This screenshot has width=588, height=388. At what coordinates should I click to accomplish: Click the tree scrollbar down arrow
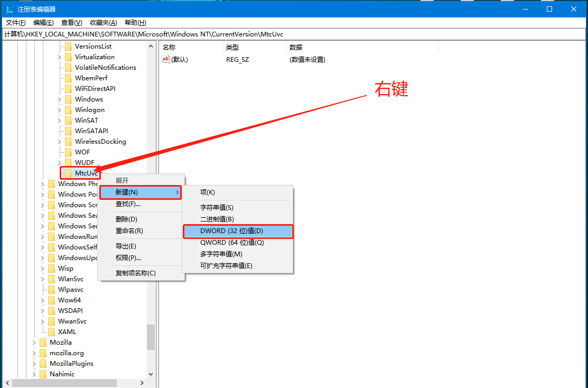point(151,374)
